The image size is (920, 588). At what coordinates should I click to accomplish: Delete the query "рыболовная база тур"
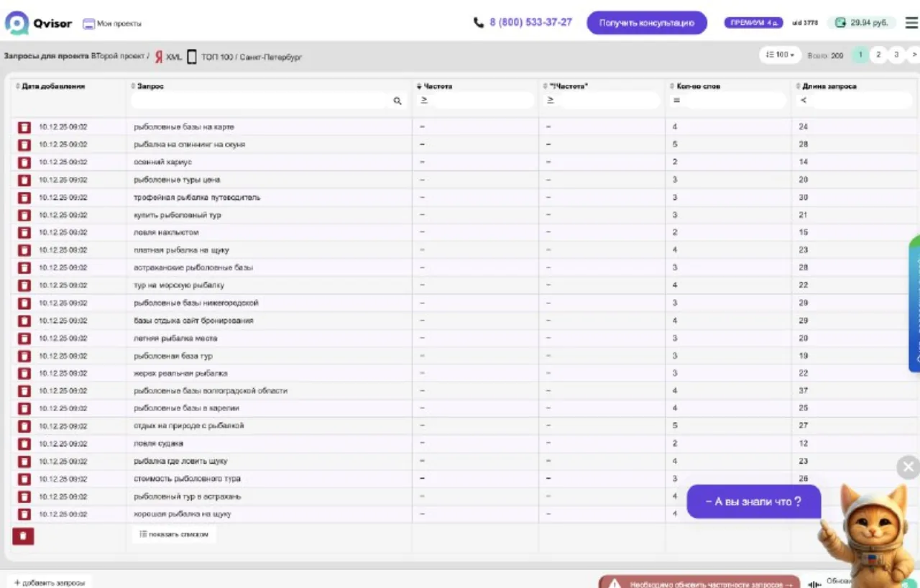point(24,356)
